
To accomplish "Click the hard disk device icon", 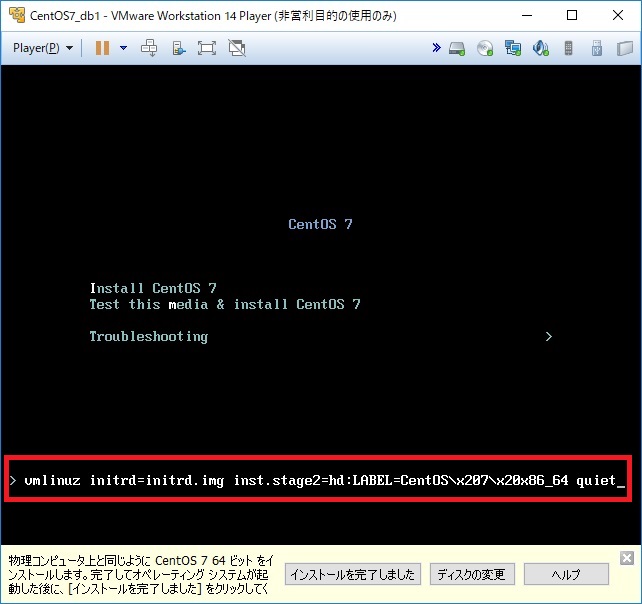I will (x=457, y=48).
